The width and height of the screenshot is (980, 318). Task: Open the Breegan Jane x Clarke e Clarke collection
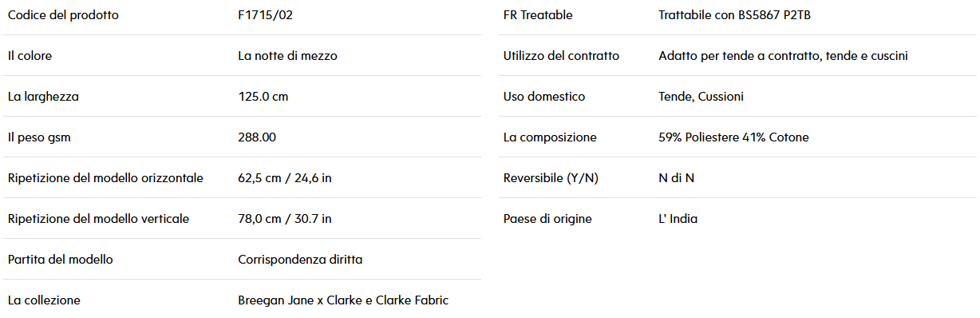coord(343,300)
